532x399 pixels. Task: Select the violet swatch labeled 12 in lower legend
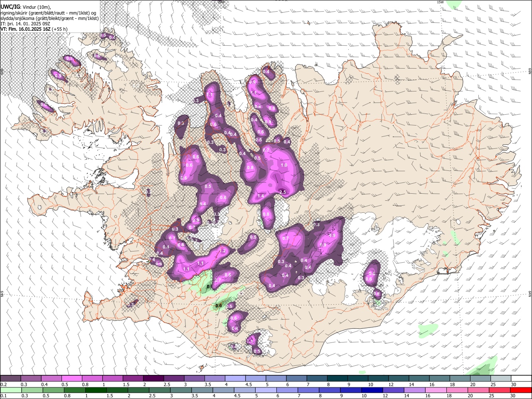(393, 390)
